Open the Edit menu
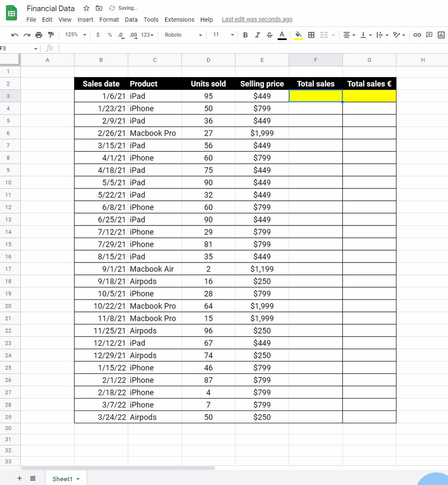This screenshot has height=485, width=448. click(47, 20)
